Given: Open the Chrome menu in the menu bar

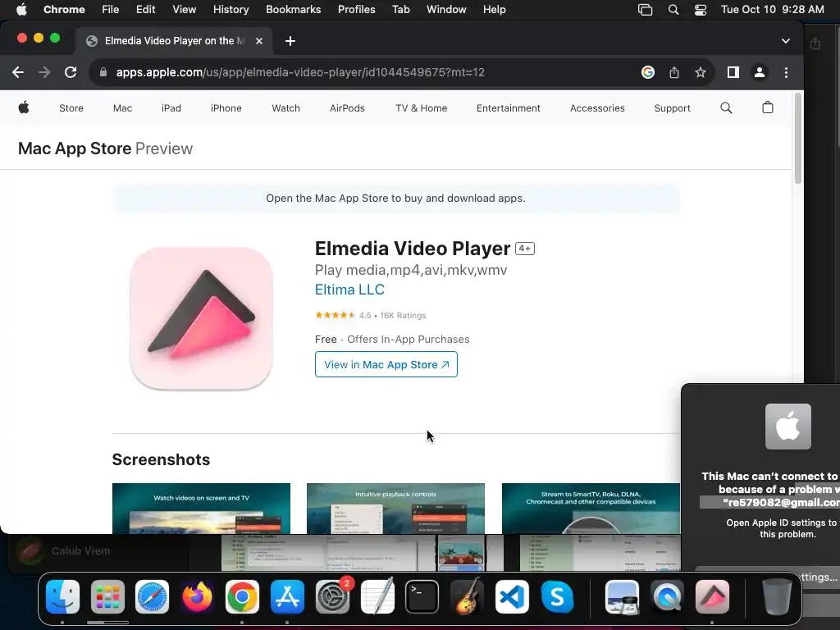Looking at the screenshot, I should [x=64, y=10].
